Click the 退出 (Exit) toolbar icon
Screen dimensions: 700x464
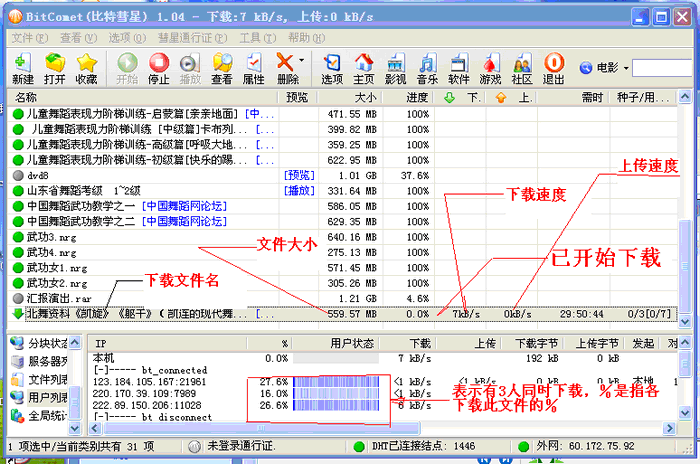point(554,68)
